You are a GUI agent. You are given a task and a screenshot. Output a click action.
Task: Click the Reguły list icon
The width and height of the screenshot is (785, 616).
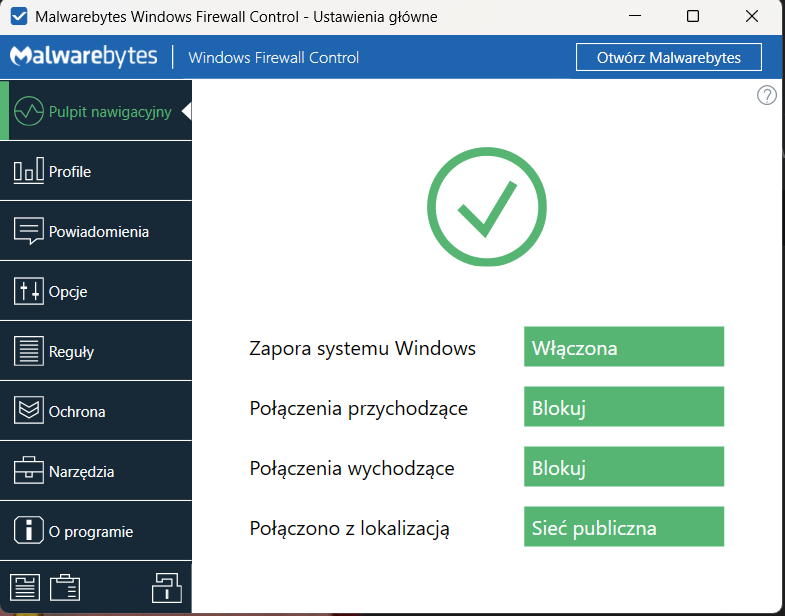tap(29, 351)
